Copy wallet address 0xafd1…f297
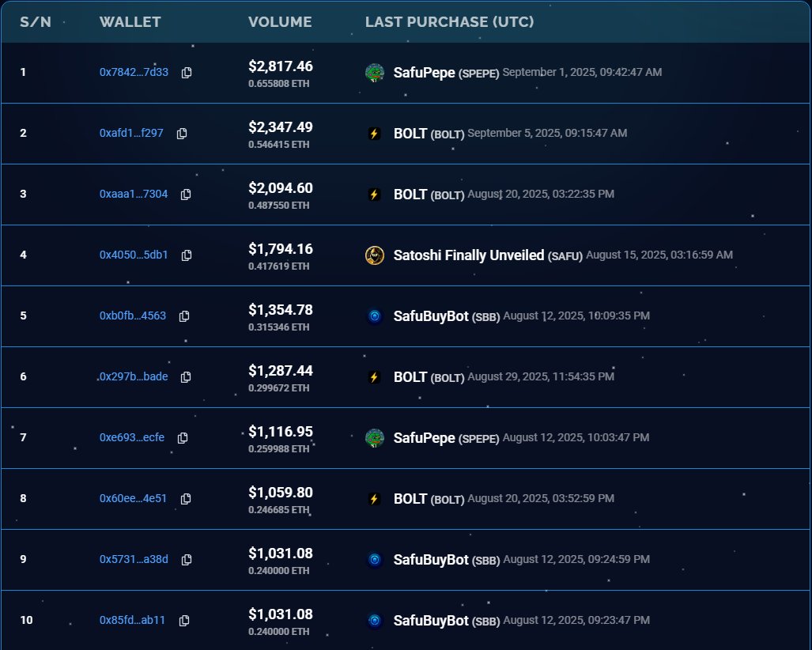Viewport: 812px width, 650px height. pos(182,133)
